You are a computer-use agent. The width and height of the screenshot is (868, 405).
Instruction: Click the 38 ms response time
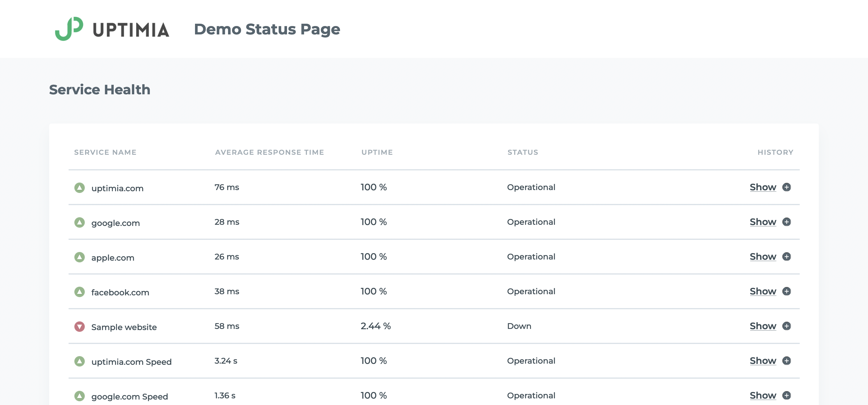tap(227, 291)
